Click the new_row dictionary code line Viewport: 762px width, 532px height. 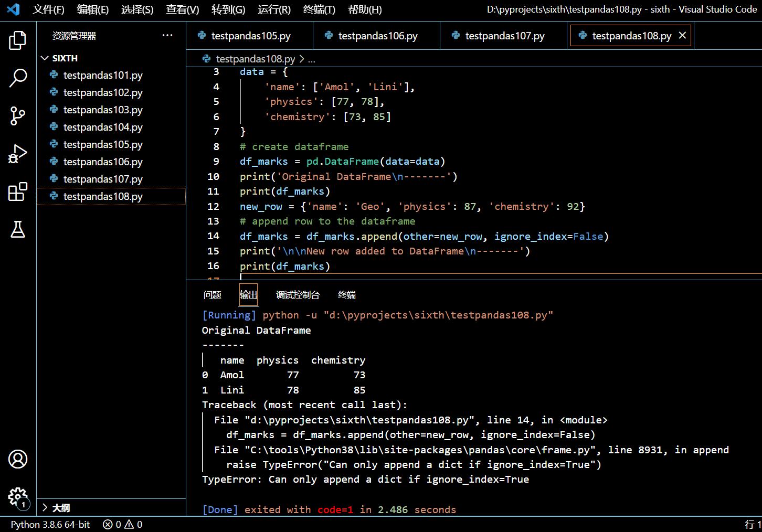pyautogui.click(x=412, y=206)
